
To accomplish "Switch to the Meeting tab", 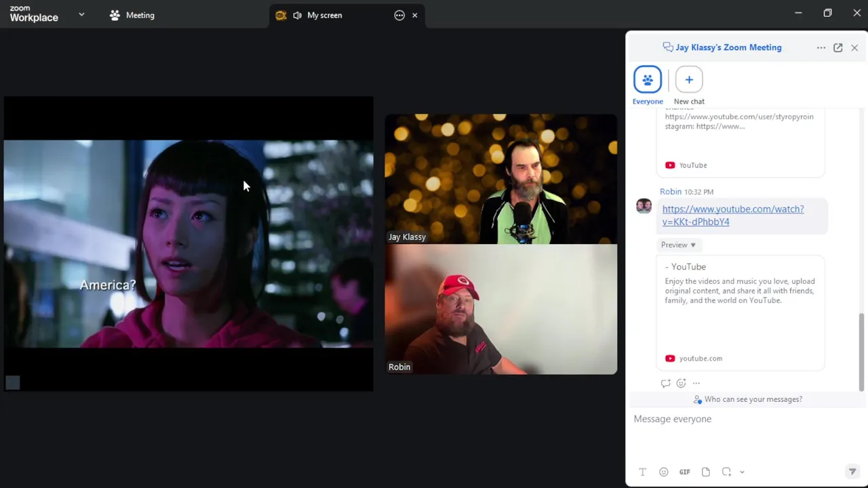I will pyautogui.click(x=132, y=15).
